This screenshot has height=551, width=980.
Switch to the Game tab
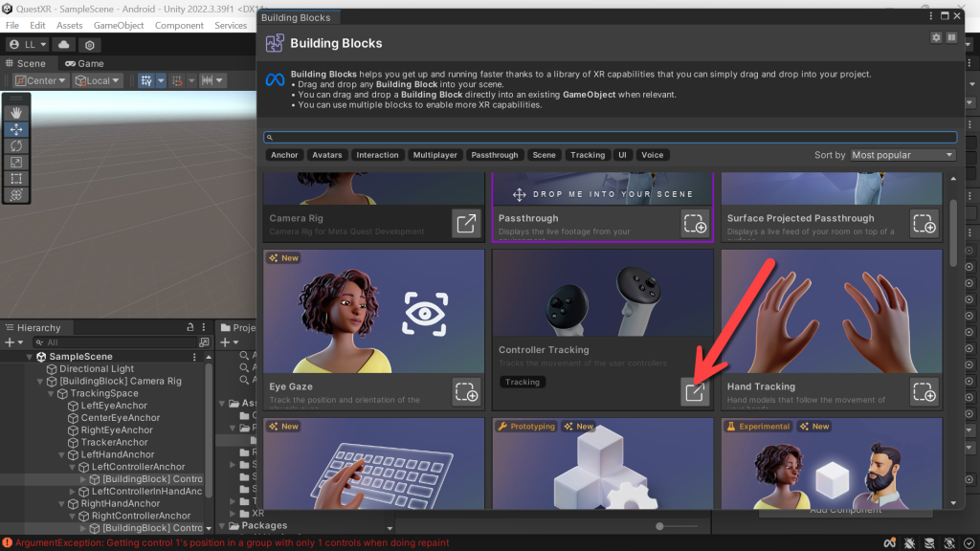84,64
